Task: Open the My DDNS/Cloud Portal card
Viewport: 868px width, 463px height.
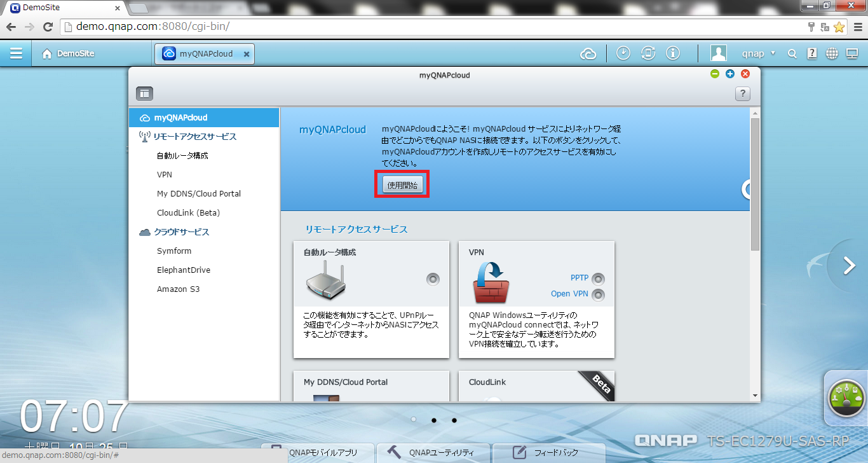Action: (x=371, y=386)
